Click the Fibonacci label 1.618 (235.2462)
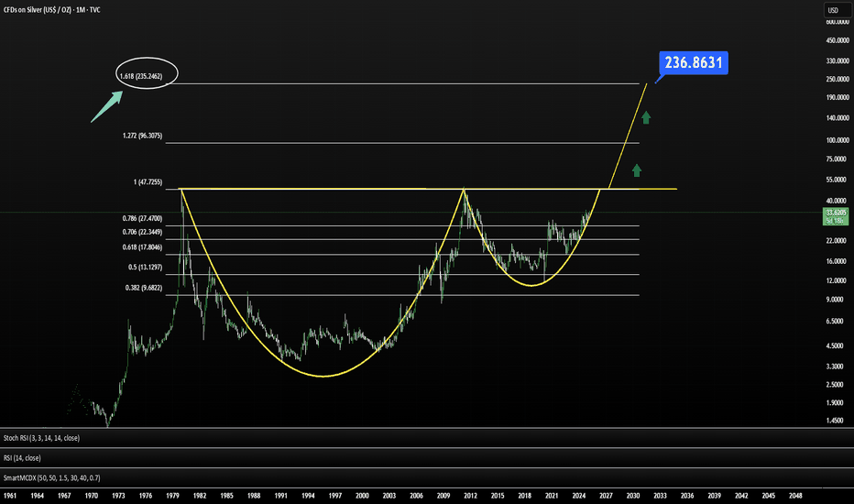The image size is (854, 504). (x=141, y=76)
